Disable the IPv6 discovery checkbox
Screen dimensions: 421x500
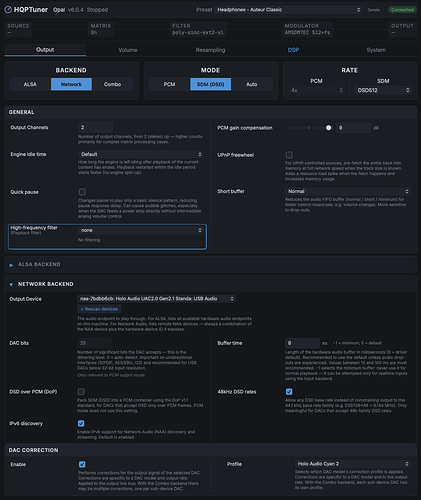point(81,423)
